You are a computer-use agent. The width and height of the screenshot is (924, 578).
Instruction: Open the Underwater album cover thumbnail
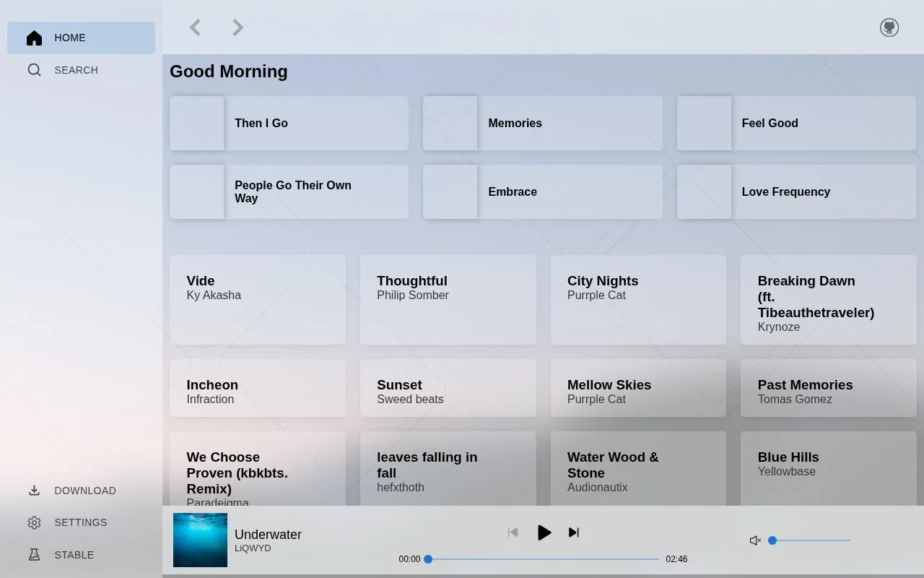pos(200,540)
